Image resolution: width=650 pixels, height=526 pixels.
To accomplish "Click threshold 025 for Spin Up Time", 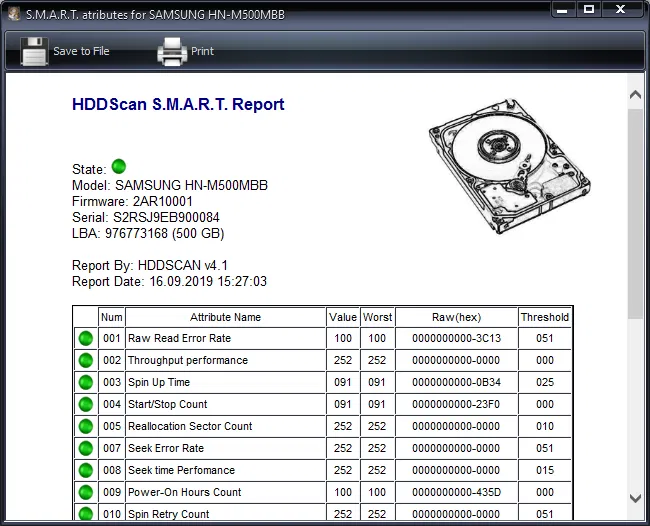I will click(545, 382).
